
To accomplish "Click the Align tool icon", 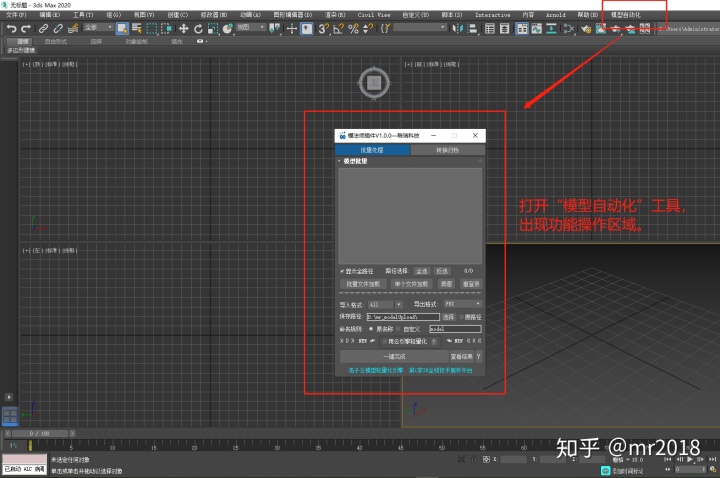I will [x=472, y=29].
